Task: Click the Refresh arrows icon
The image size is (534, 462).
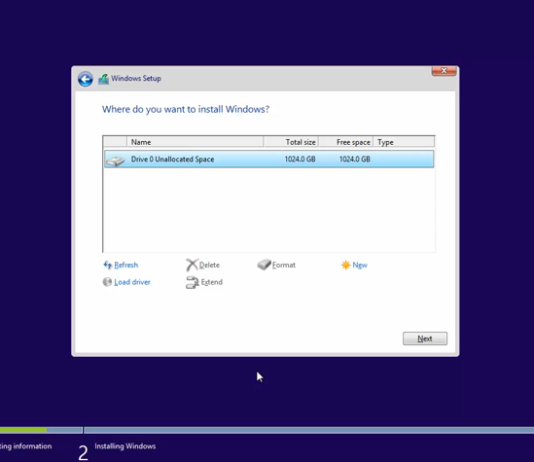Action: click(x=108, y=265)
